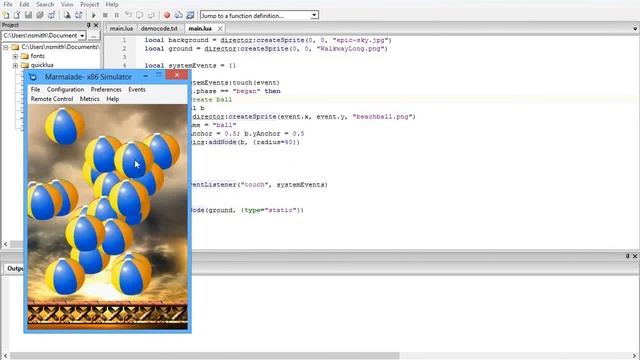Switch to the first main.lua tab
Screen dimensions: 640x360
(x=121, y=29)
